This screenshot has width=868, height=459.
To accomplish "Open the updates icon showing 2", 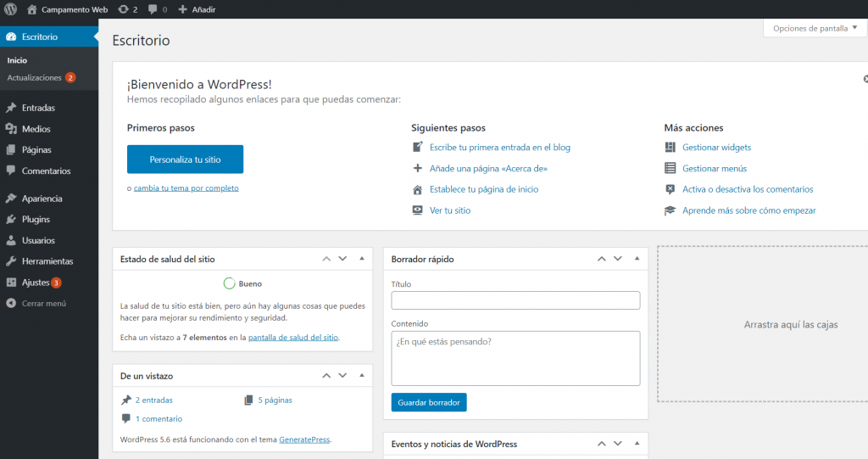I will [123, 9].
